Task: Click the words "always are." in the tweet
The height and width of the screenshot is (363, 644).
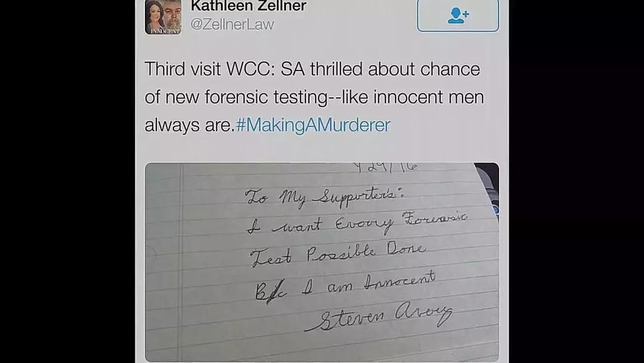Action: pos(190,125)
